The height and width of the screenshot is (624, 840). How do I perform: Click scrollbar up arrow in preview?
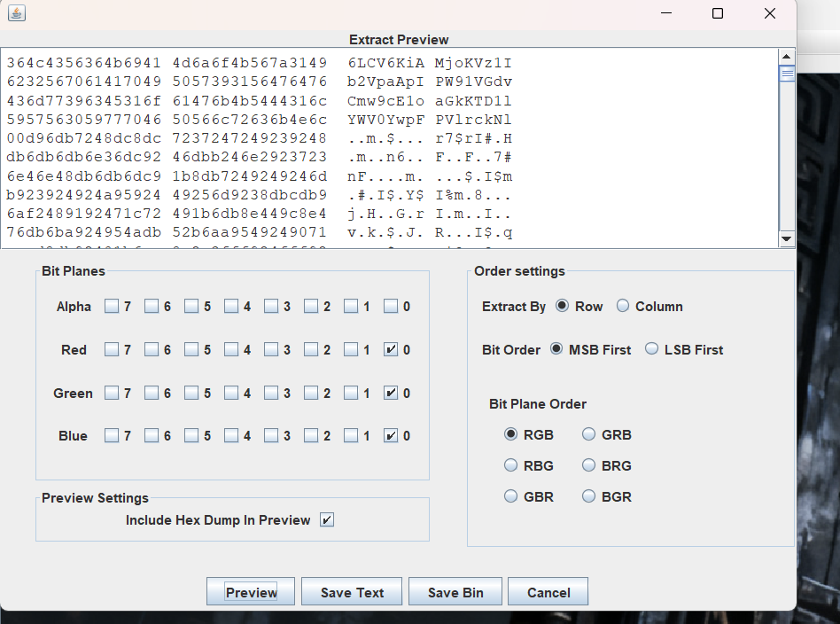(787, 56)
